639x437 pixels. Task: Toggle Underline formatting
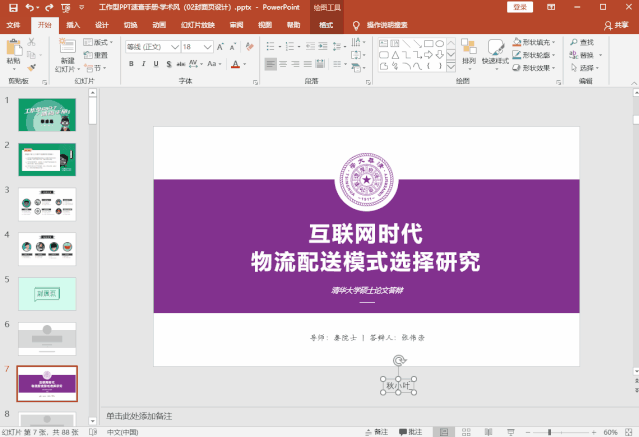tap(157, 64)
